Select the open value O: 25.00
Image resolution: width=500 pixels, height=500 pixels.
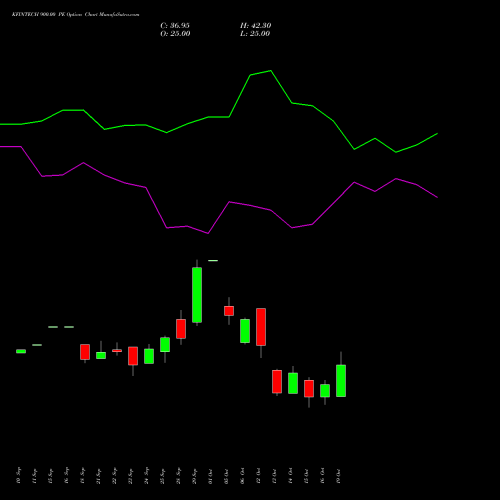(175, 34)
